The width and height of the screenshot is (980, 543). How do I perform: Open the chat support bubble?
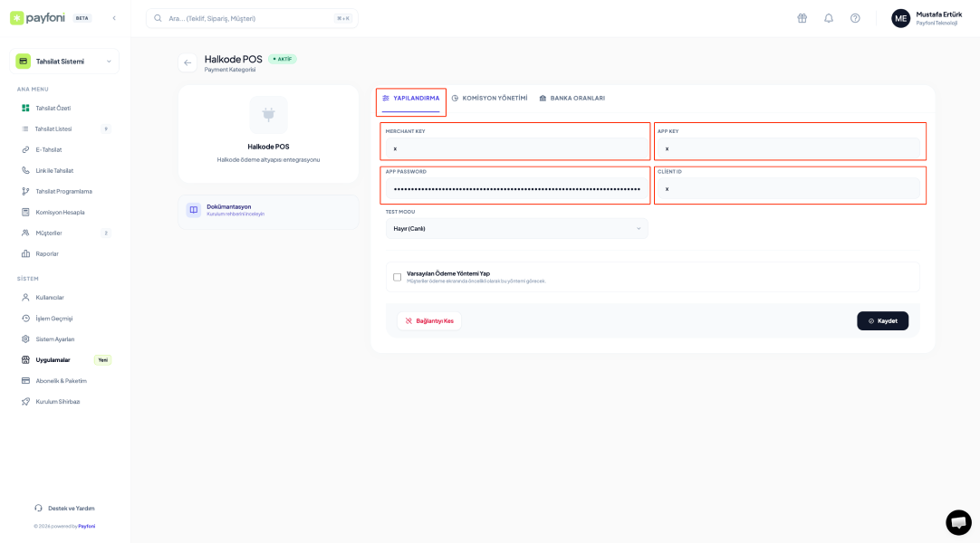[x=958, y=522]
